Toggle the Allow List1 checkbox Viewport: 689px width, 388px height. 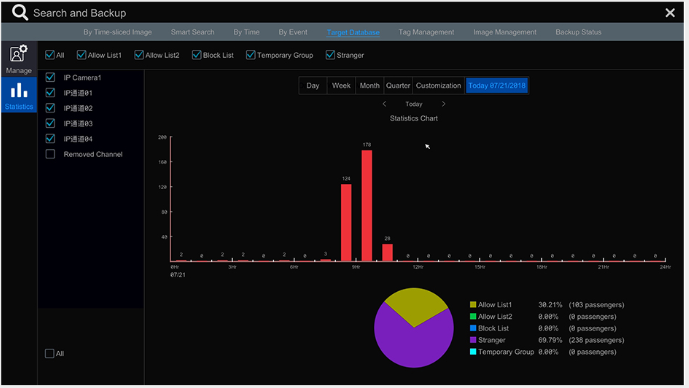coord(81,55)
